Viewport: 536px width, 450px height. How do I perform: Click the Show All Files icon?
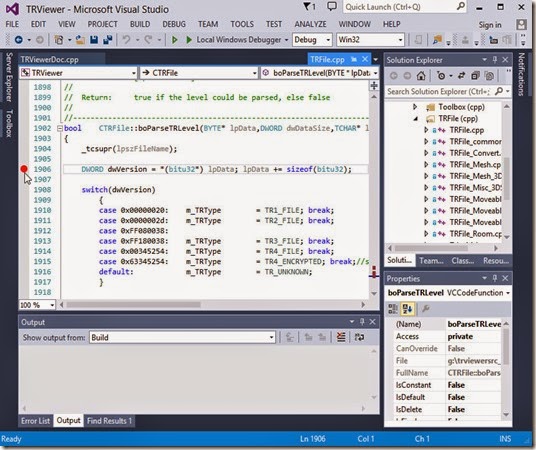tap(489, 76)
